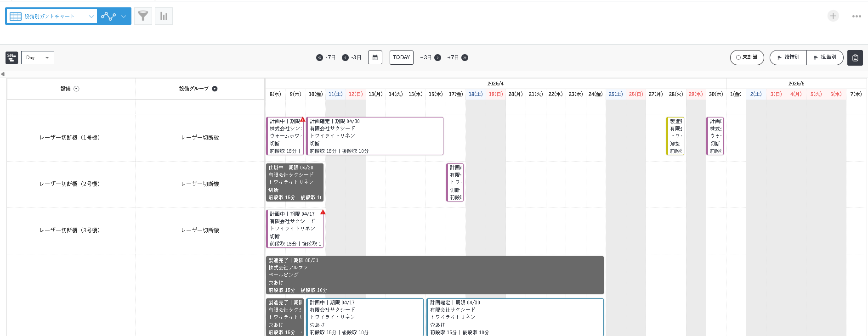
Task: Click the plus add record icon
Action: coord(833,16)
